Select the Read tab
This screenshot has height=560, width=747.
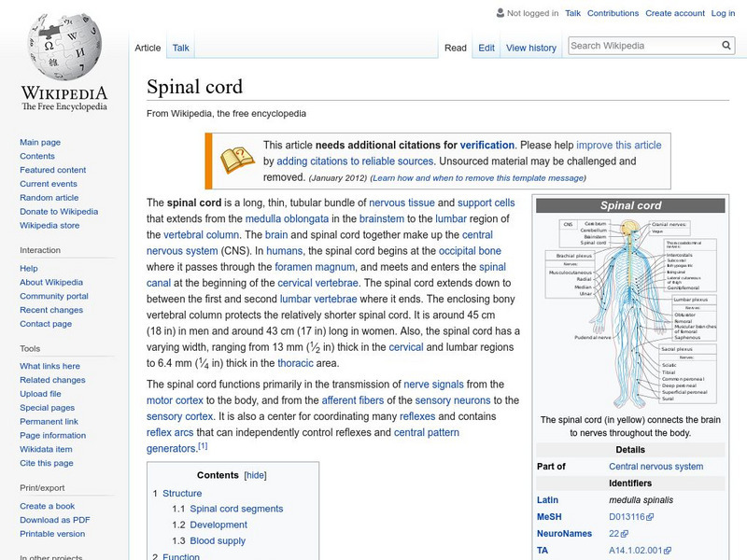point(456,48)
